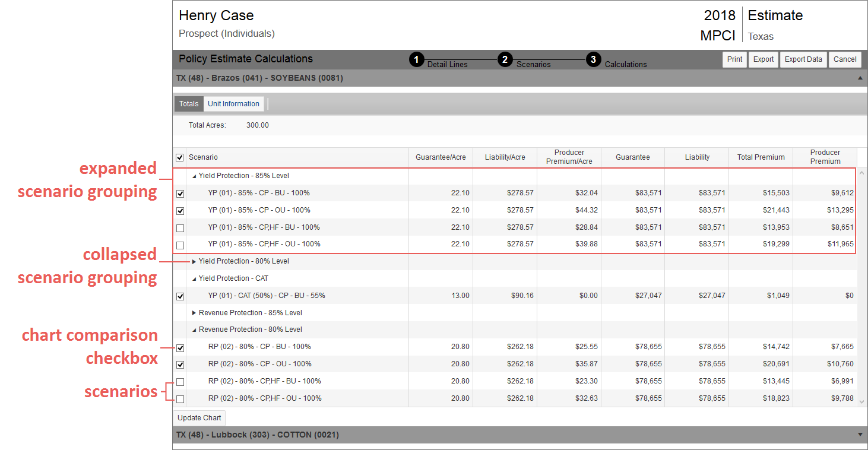Image resolution: width=868 pixels, height=450 pixels.
Task: Click the Guarantee/Acre column header
Action: (x=441, y=157)
